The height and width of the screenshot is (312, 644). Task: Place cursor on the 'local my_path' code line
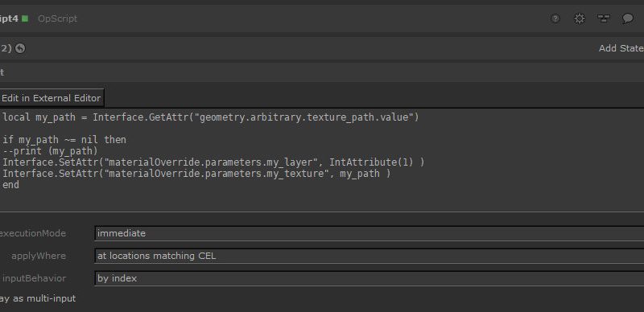pos(211,117)
